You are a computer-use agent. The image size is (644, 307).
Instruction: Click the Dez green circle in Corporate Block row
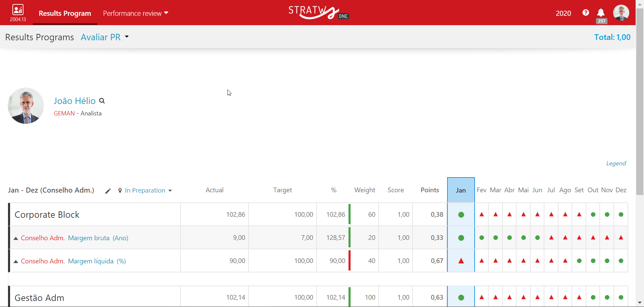621,214
